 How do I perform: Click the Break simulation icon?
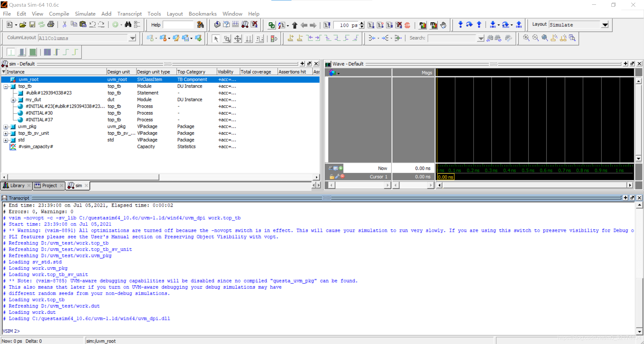(x=398, y=25)
